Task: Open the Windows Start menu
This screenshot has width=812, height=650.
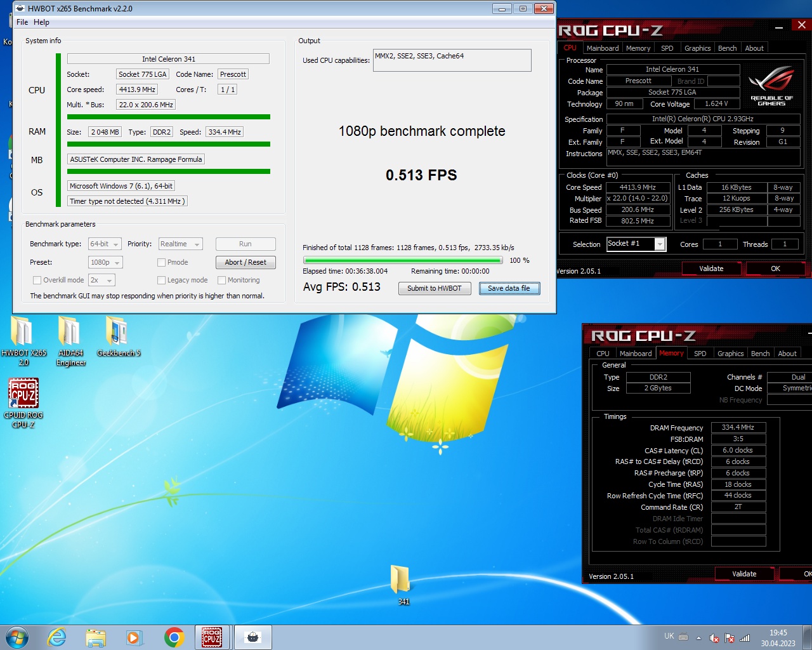Action: [17, 637]
